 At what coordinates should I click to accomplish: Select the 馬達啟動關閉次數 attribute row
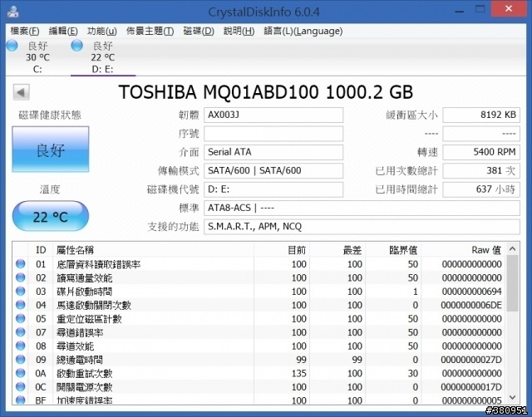(259, 305)
